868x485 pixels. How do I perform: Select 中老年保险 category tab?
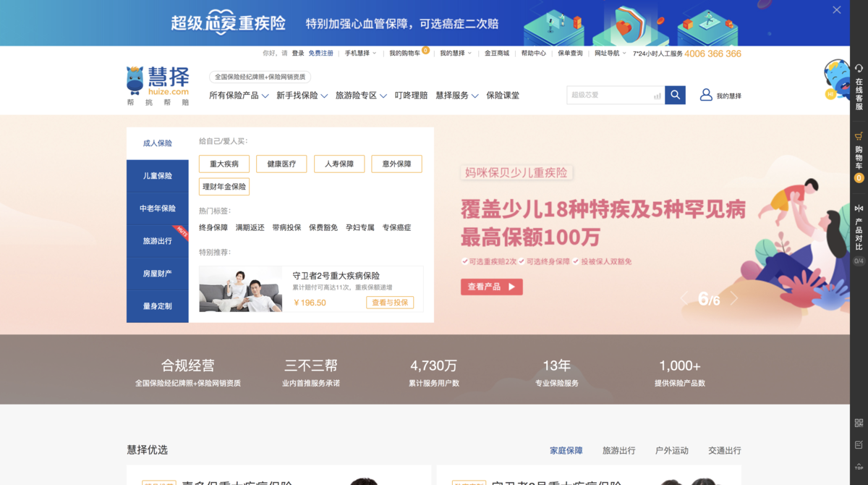158,208
